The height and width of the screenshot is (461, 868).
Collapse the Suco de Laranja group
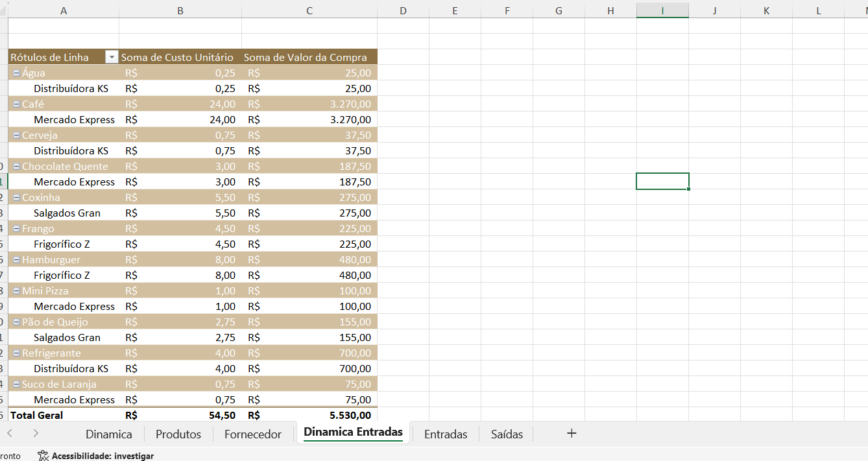[x=17, y=384]
